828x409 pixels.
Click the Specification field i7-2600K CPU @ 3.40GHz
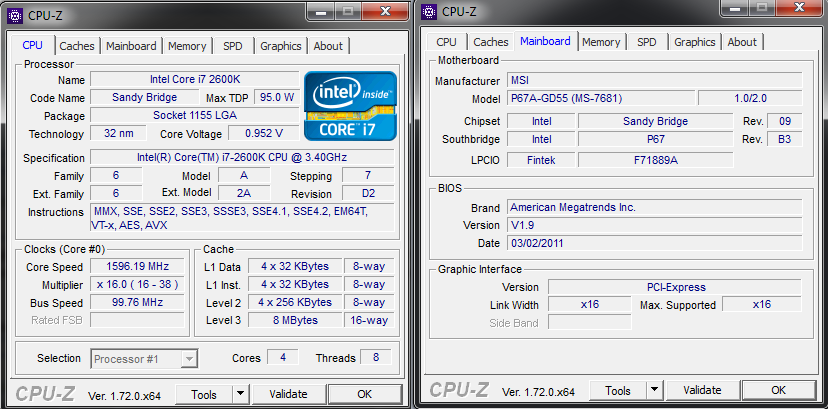[242, 157]
